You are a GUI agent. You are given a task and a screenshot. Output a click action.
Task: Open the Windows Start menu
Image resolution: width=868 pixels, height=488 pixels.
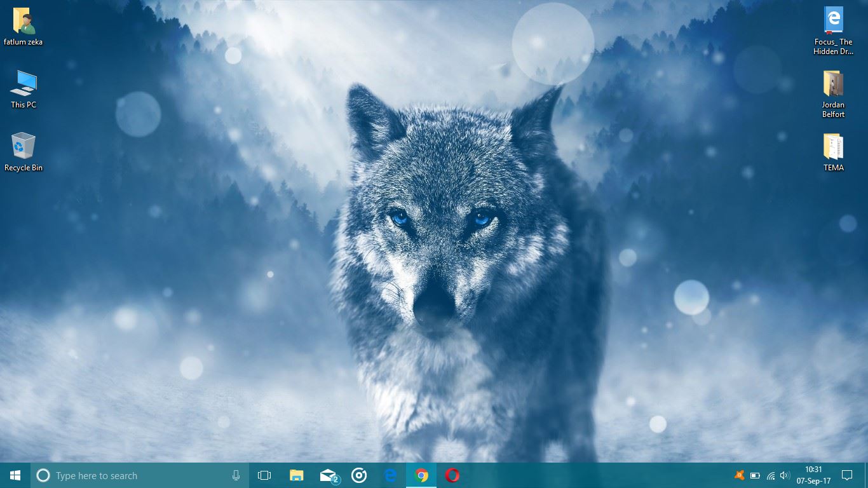pos(15,475)
